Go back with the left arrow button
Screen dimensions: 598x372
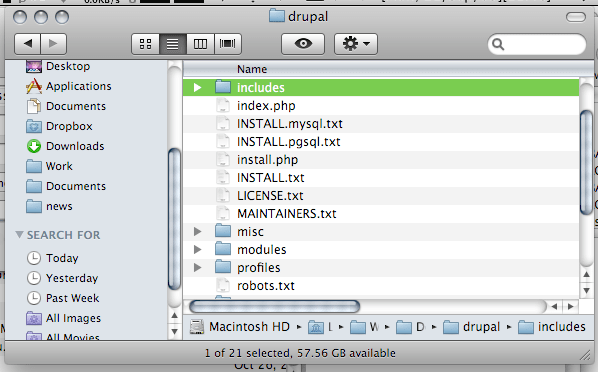tap(27, 44)
